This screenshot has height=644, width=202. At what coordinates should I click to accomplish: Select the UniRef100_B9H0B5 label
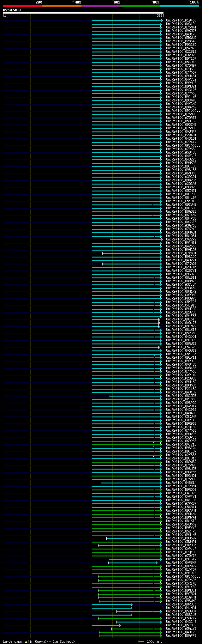coord(181,386)
